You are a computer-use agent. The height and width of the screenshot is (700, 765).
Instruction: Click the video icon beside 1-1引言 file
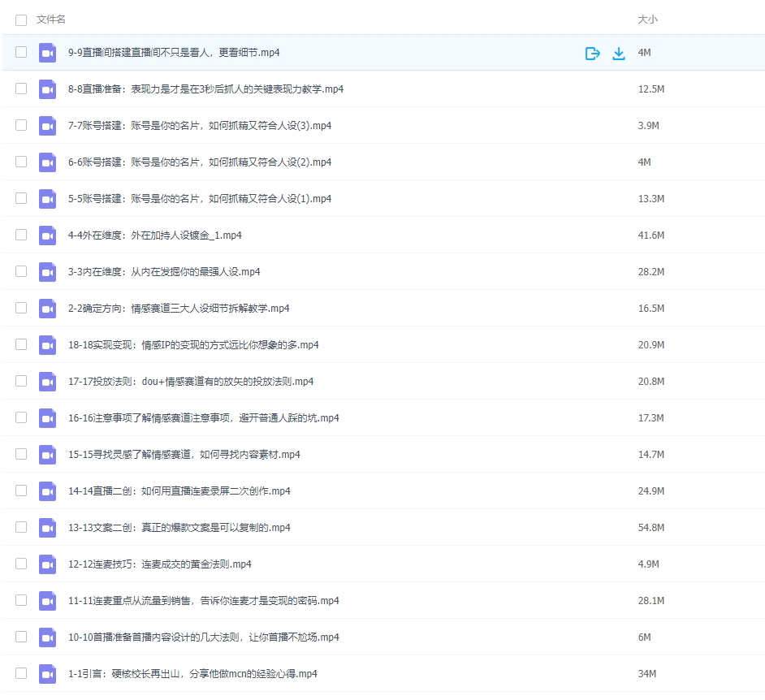point(47,673)
